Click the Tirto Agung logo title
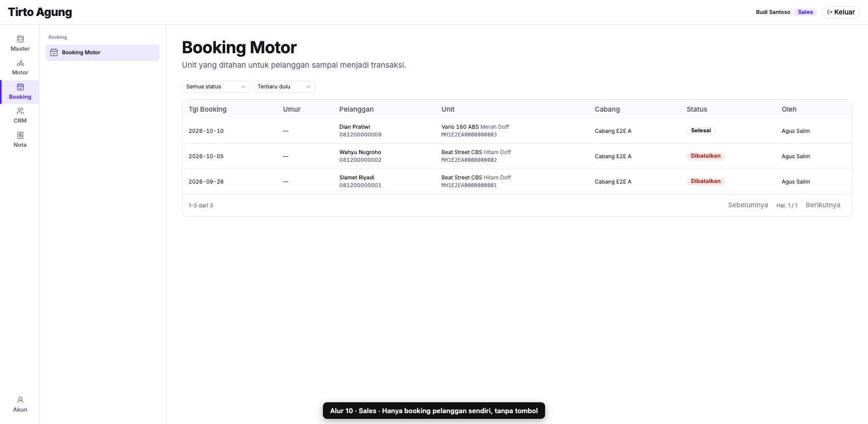Viewport: 868px width, 424px height. (40, 12)
